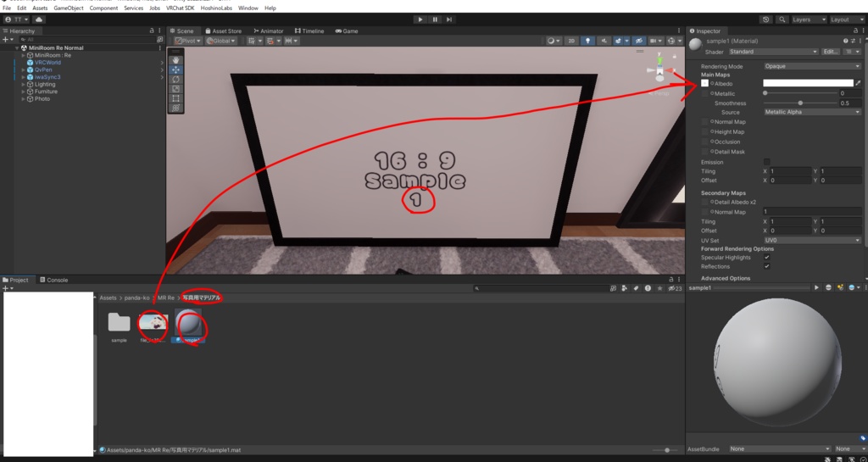Toggle hidden objects scene visibility icon
This screenshot has width=868, height=462.
tap(638, 41)
